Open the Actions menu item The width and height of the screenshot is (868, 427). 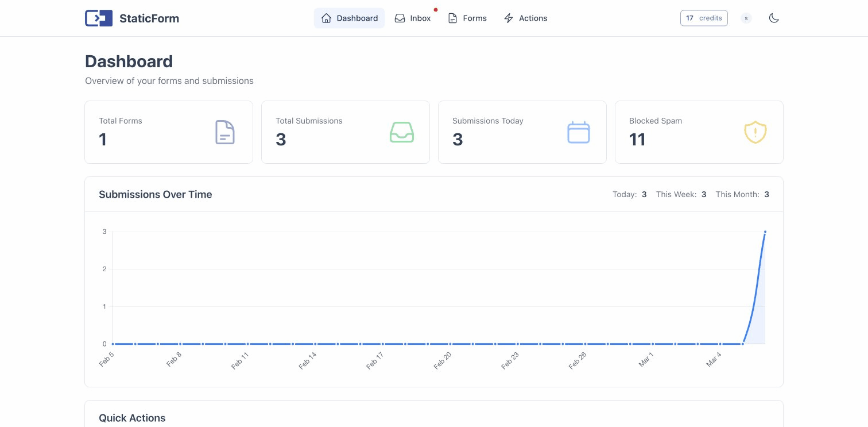(x=533, y=18)
